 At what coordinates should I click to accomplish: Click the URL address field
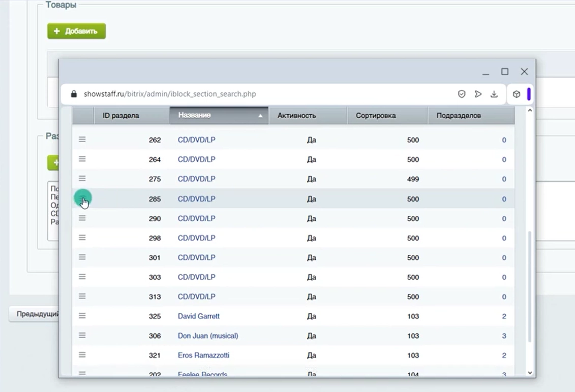pos(257,94)
